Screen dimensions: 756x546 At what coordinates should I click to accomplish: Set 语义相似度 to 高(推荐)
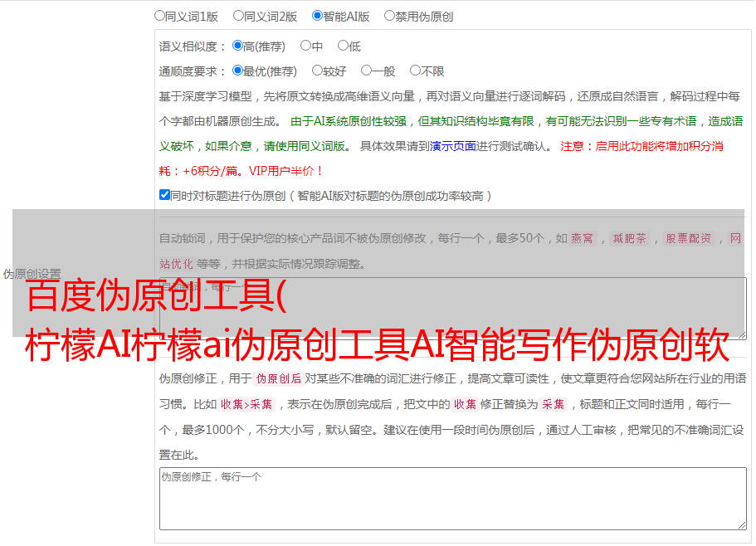[237, 46]
